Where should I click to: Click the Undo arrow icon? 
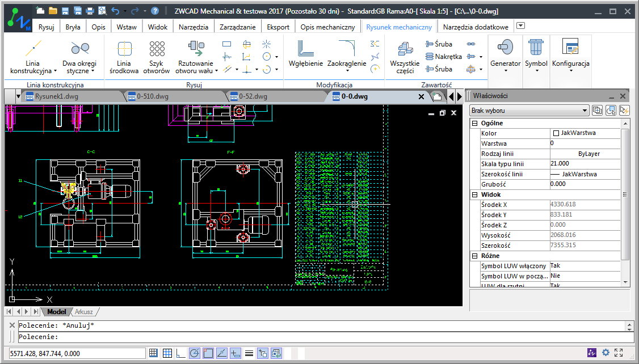click(x=115, y=11)
